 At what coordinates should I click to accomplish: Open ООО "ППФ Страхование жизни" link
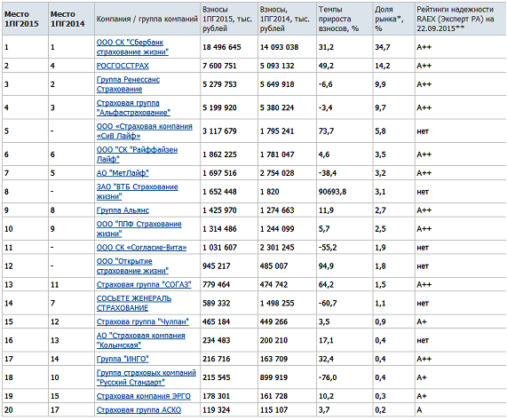point(139,228)
